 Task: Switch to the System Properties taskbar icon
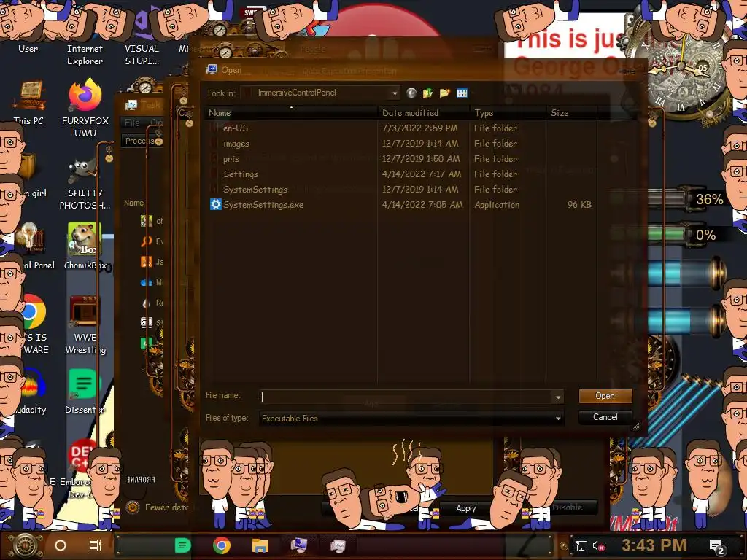click(x=299, y=545)
